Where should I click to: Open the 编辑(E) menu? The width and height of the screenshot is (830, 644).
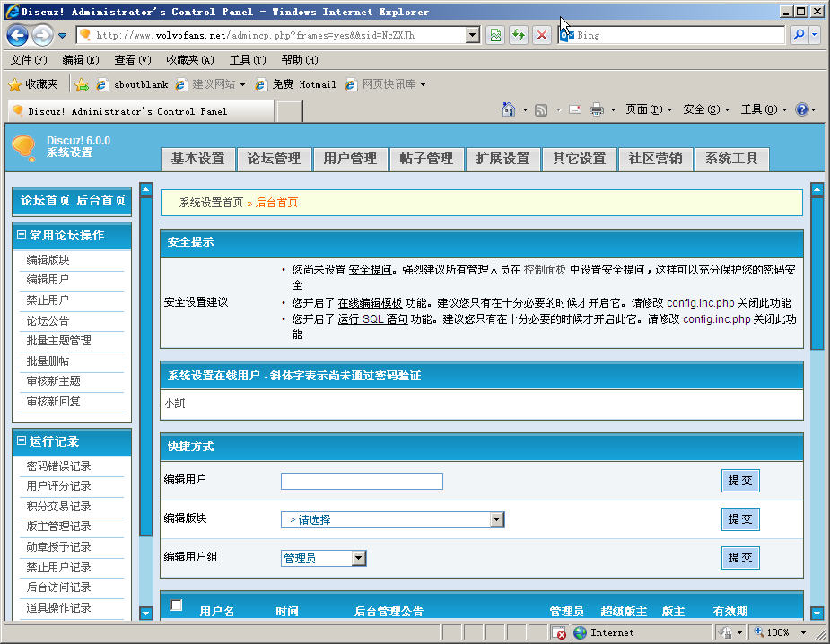point(81,60)
